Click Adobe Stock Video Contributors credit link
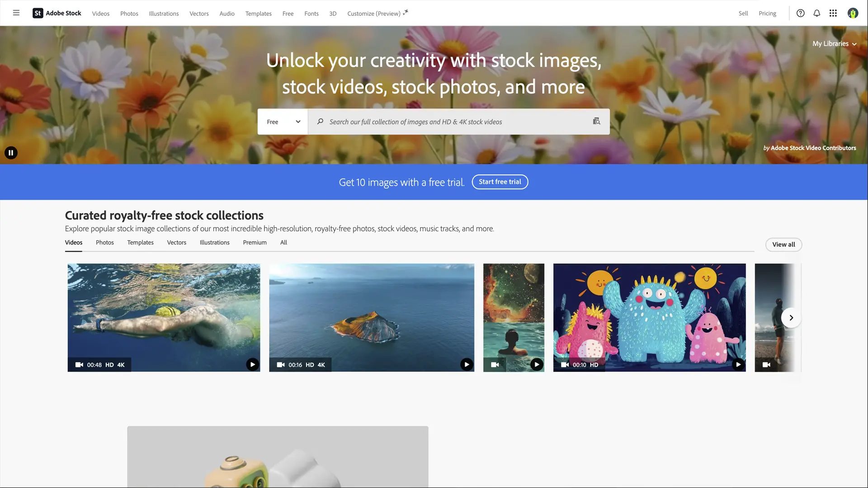868x488 pixels. tap(813, 148)
